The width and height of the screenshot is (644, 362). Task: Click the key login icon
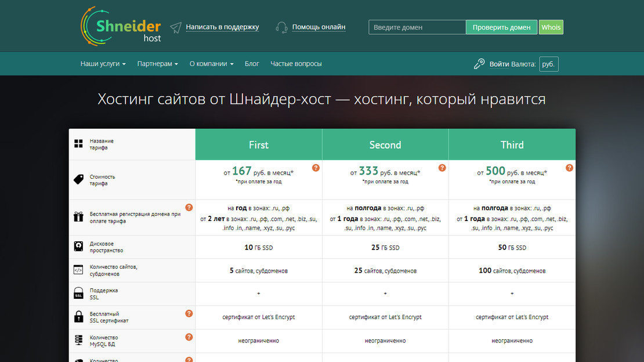coord(479,64)
